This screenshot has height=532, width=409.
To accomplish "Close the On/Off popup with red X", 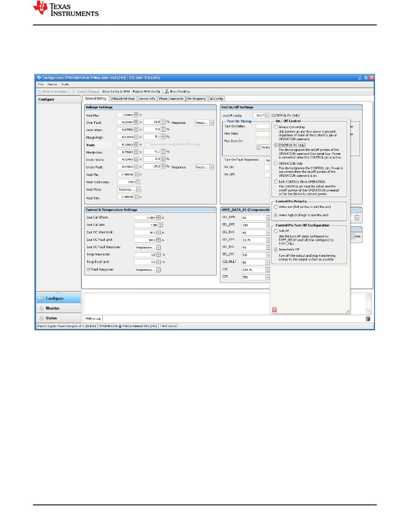I will (274, 310).
